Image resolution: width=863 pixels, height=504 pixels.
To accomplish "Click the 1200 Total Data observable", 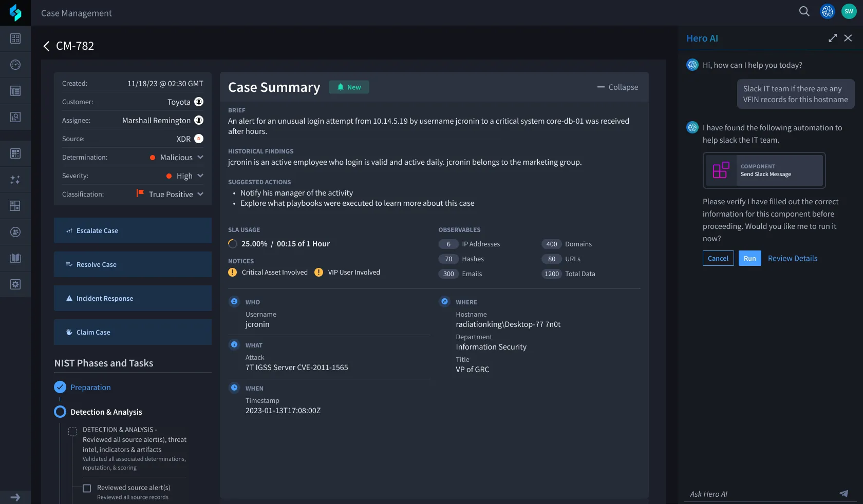I will (569, 274).
